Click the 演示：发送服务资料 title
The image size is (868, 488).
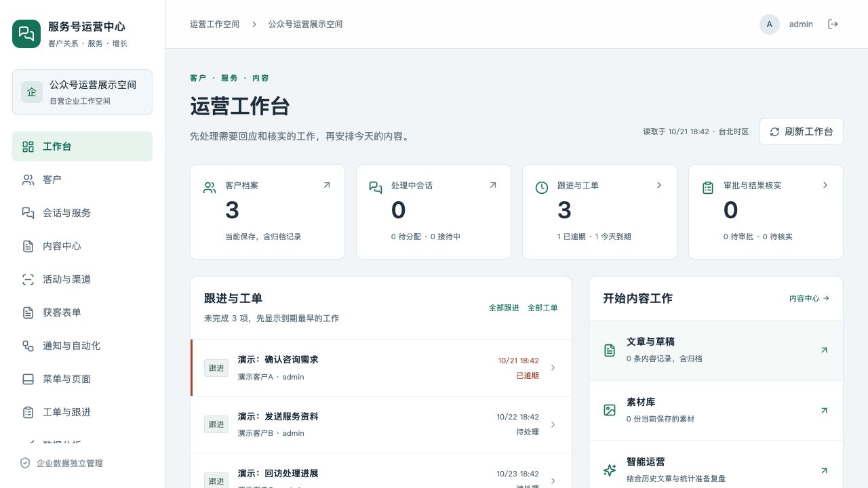[278, 417]
